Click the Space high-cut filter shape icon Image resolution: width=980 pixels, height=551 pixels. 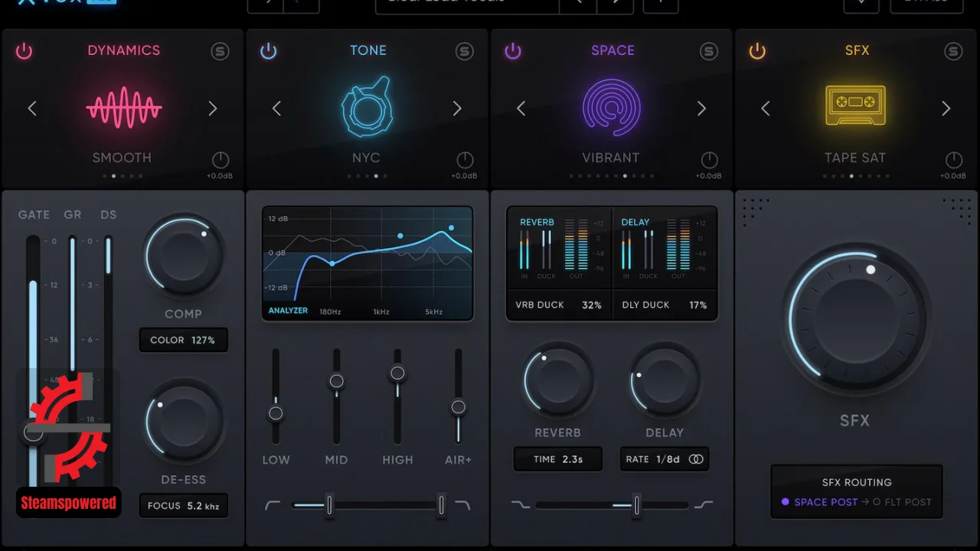tap(704, 505)
